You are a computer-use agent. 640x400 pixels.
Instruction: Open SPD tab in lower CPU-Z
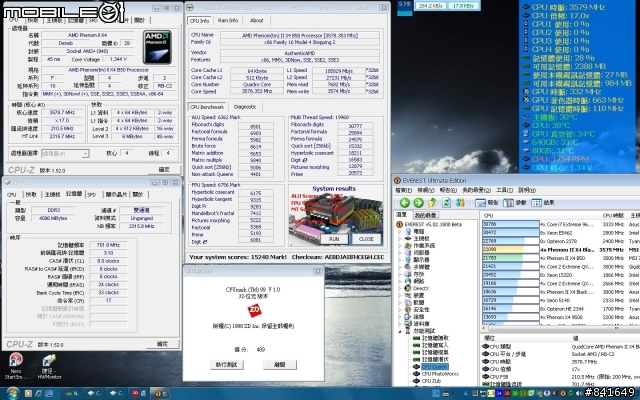coord(92,195)
